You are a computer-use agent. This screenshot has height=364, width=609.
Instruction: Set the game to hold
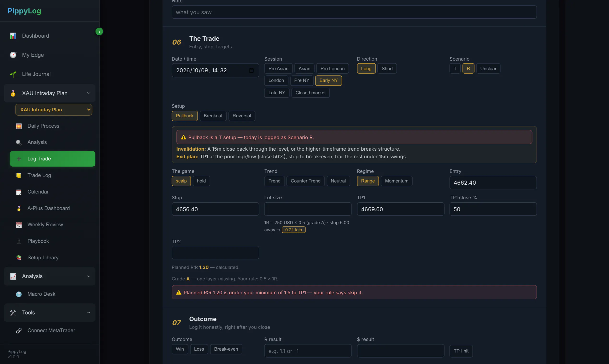click(x=201, y=181)
